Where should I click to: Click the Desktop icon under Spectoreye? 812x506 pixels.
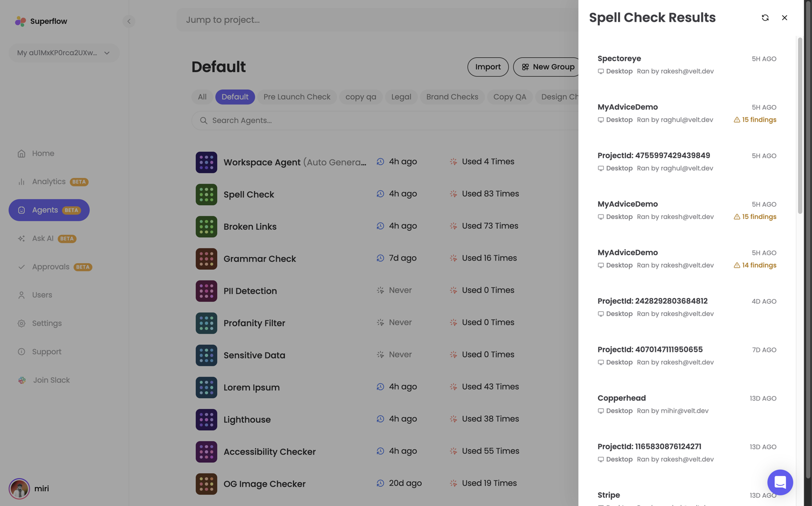click(601, 71)
